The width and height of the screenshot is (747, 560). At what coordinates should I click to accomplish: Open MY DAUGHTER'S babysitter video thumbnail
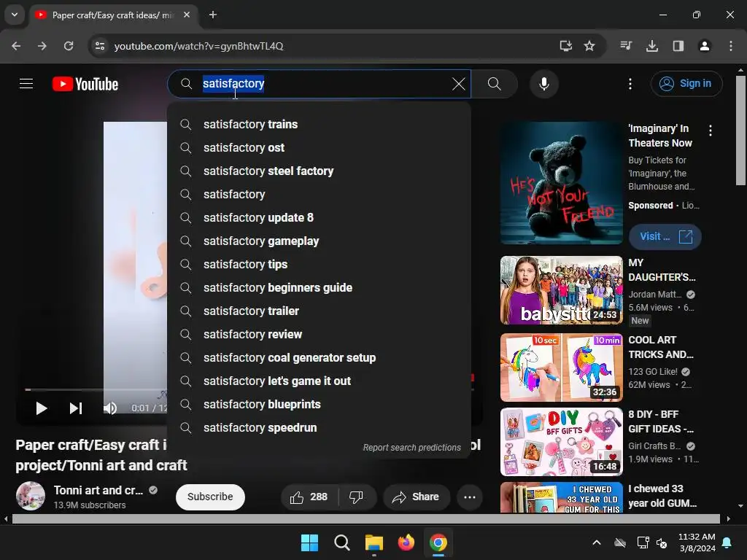coord(561,290)
